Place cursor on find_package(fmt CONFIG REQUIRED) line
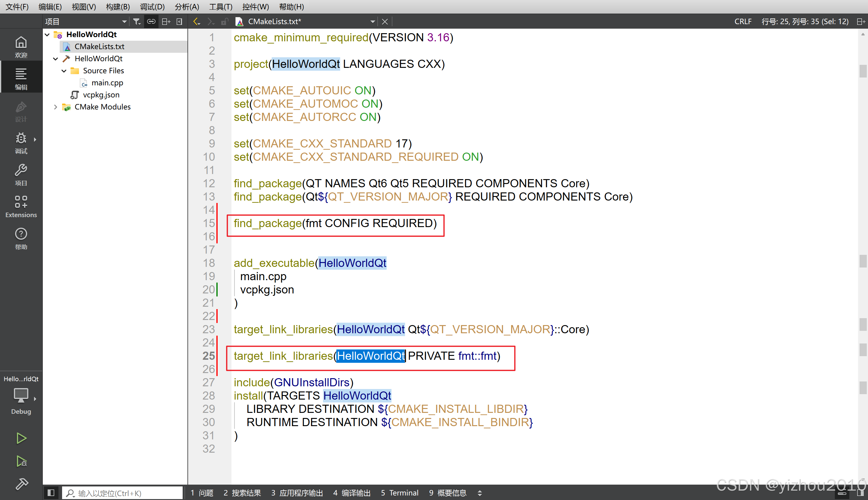Screen dimensions: 868x500 tap(335, 223)
